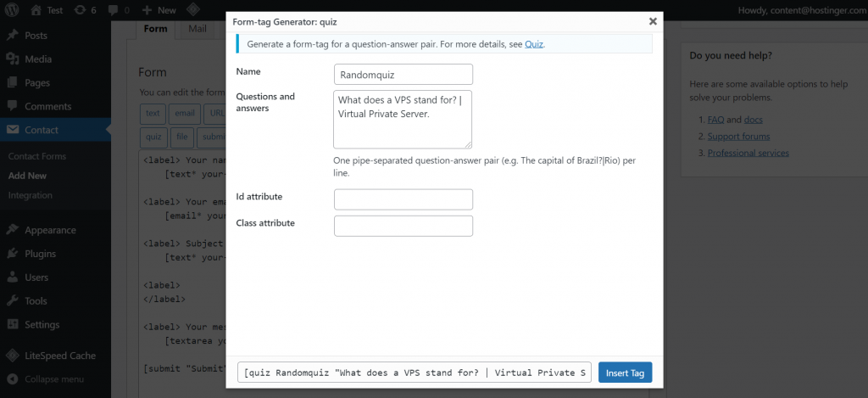The image size is (868, 398).
Task: Click the text tag generator button
Action: 153,113
